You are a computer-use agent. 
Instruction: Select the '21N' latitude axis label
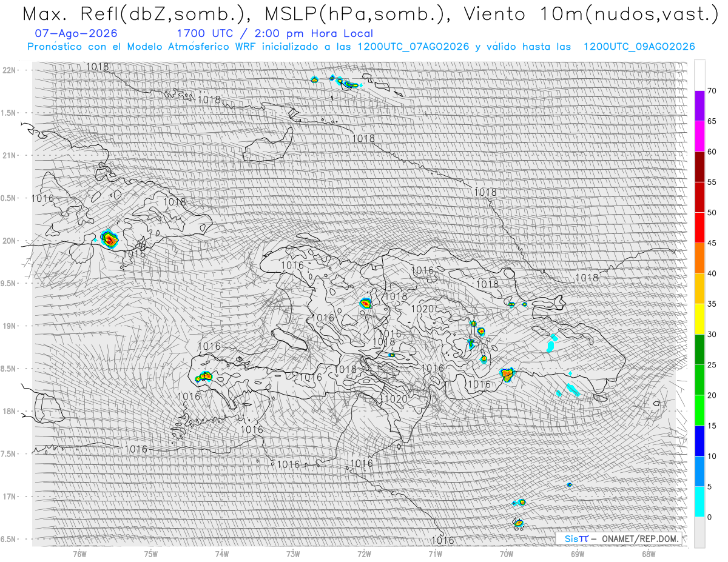click(10, 155)
